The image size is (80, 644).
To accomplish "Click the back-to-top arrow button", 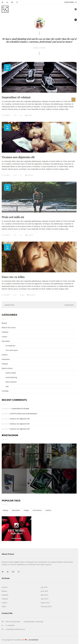I will click(x=73, y=100).
